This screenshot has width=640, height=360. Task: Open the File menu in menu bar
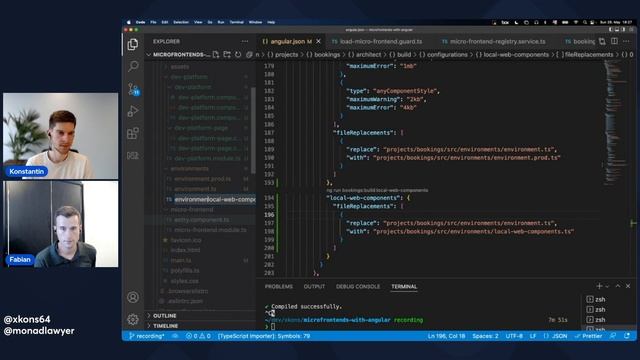click(x=153, y=22)
